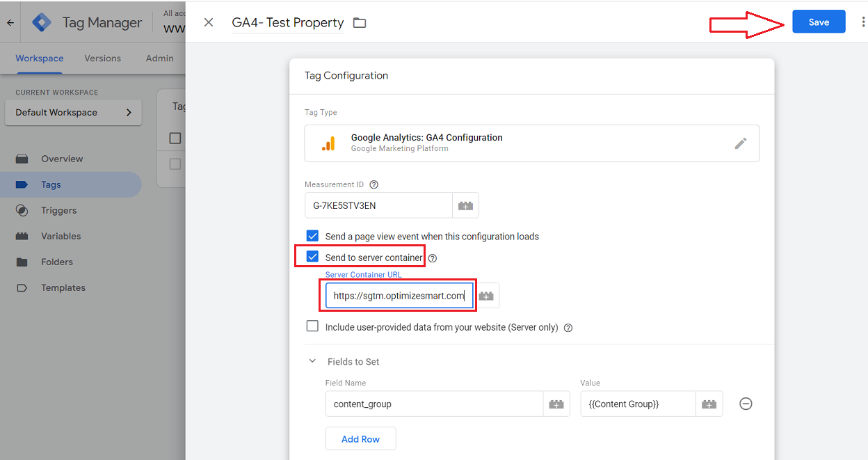Switch to the Versions tab
The image size is (868, 460).
(102, 58)
